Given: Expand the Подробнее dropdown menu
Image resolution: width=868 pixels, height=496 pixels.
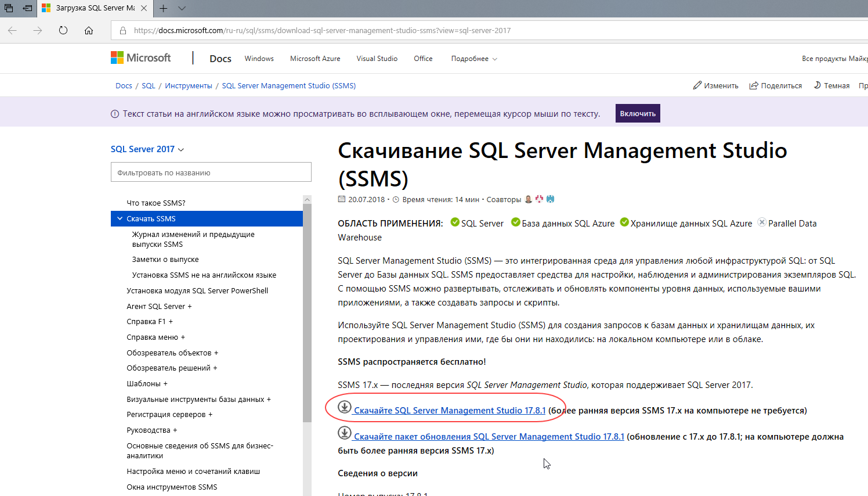Looking at the screenshot, I should tap(474, 59).
